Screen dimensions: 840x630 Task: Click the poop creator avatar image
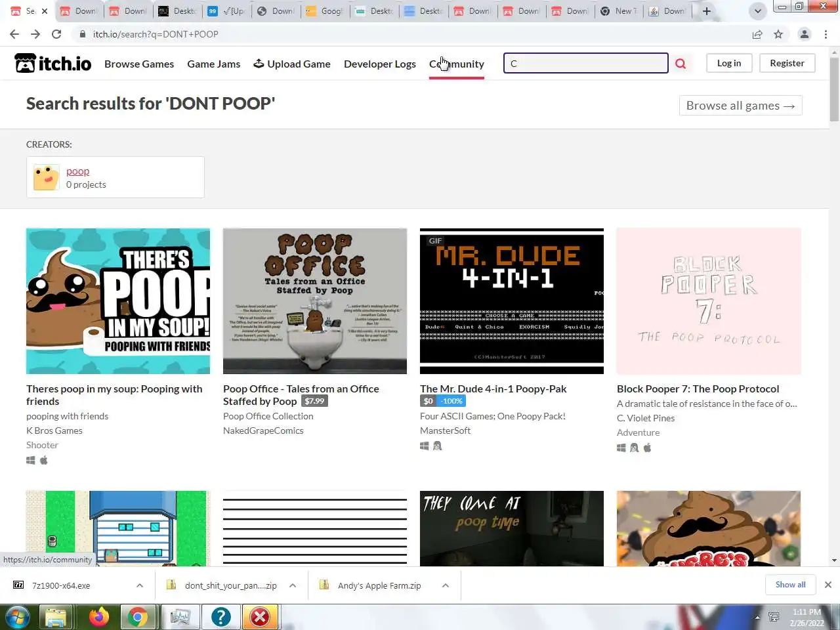click(46, 177)
